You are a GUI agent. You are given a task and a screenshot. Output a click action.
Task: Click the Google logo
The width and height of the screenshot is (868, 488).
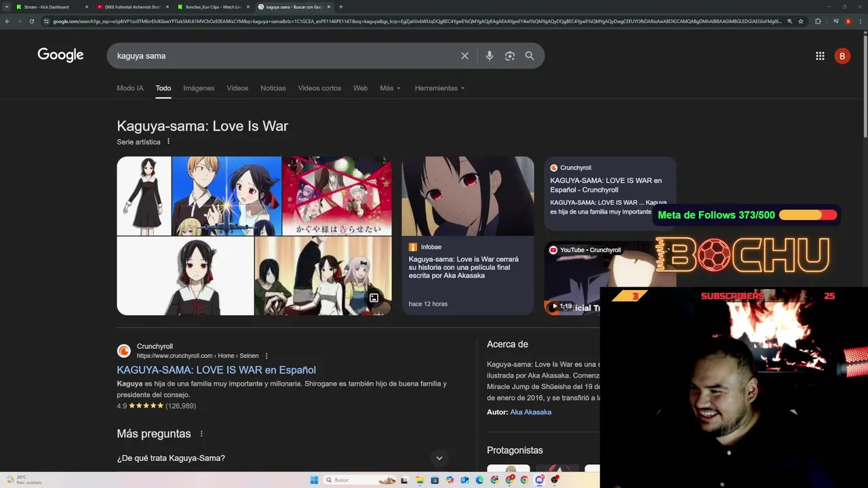click(x=60, y=56)
